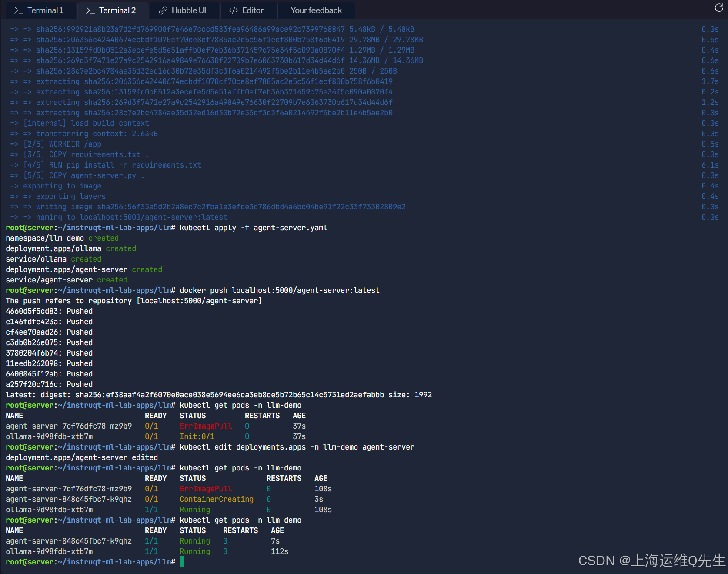Click the ContainerCreating status
The width and height of the screenshot is (728, 574).
pyautogui.click(x=217, y=499)
